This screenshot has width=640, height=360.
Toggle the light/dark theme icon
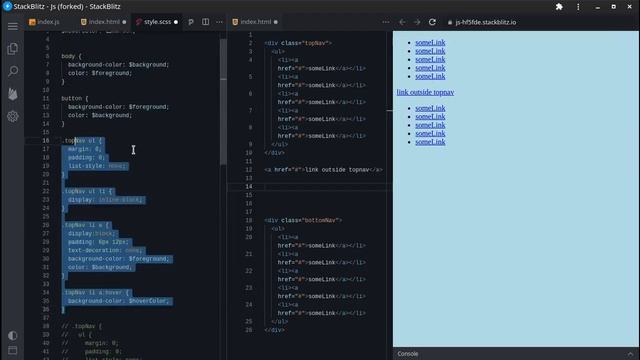(13, 336)
